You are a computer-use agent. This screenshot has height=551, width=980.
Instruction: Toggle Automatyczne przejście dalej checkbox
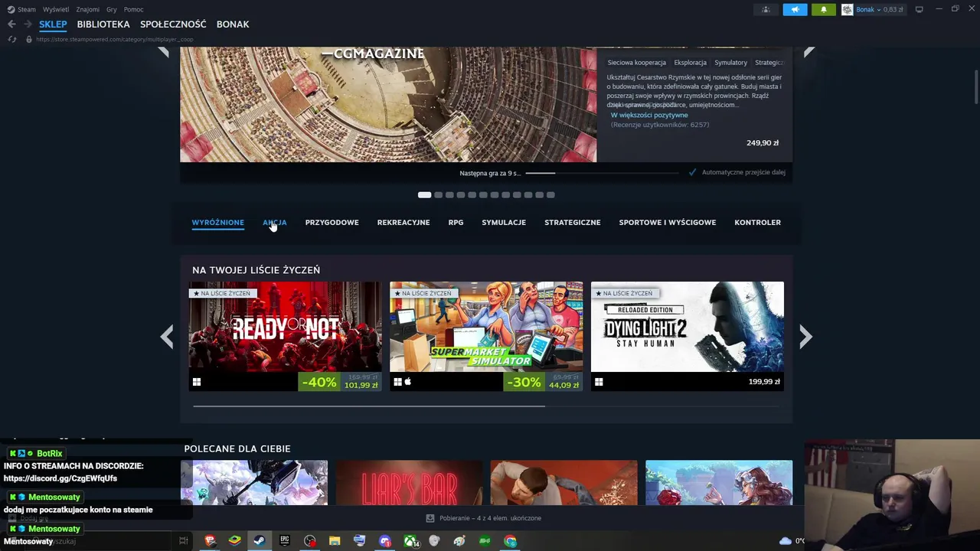tap(692, 172)
